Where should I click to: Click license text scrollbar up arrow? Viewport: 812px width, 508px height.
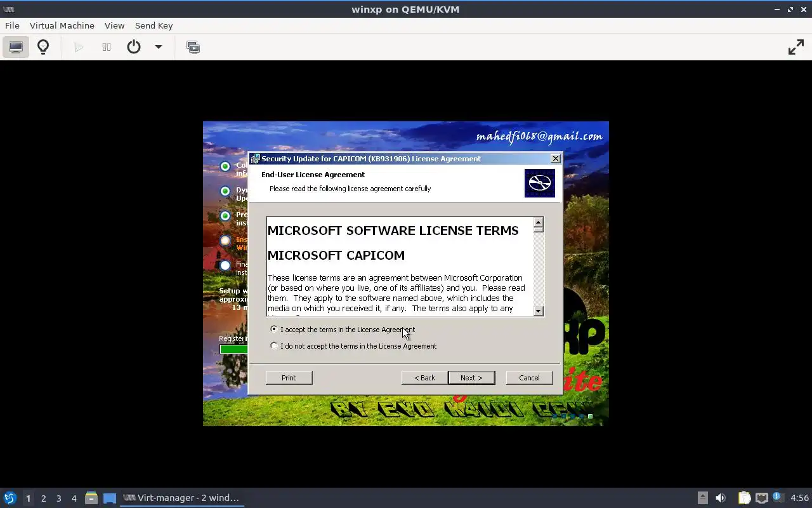coord(539,222)
